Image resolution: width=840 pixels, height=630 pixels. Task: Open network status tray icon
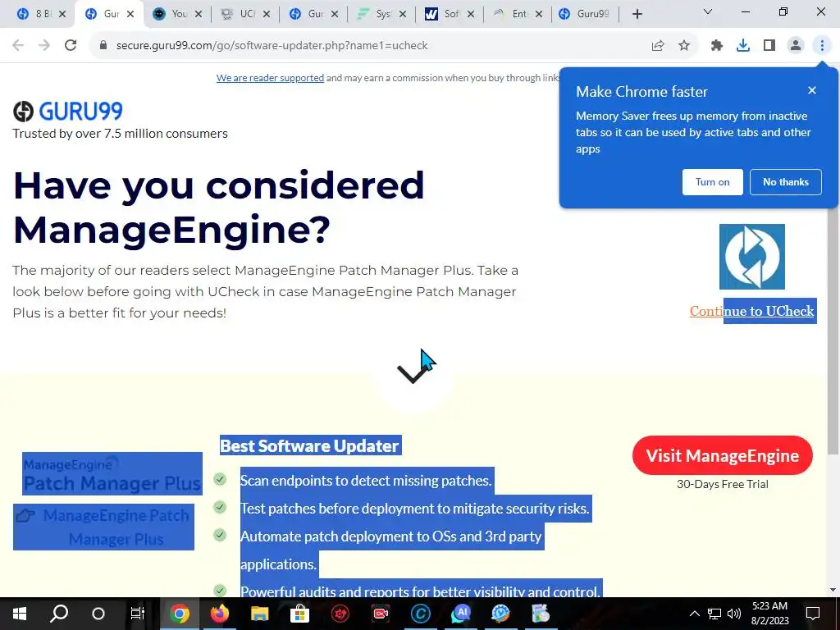tap(714, 614)
